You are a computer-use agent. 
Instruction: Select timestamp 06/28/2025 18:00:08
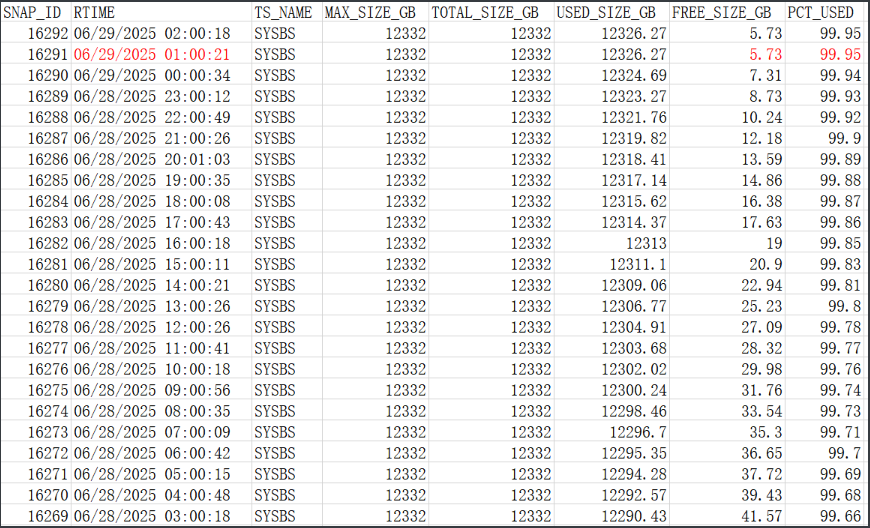151,201
